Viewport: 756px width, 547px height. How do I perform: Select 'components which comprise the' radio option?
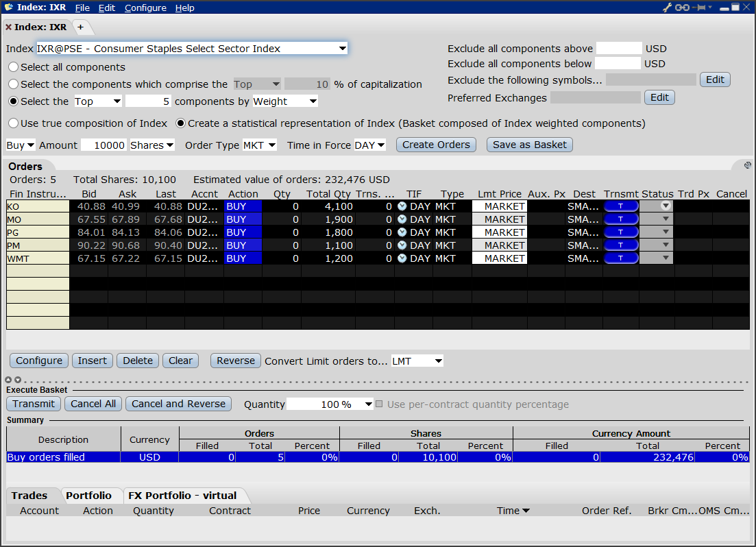(14, 84)
